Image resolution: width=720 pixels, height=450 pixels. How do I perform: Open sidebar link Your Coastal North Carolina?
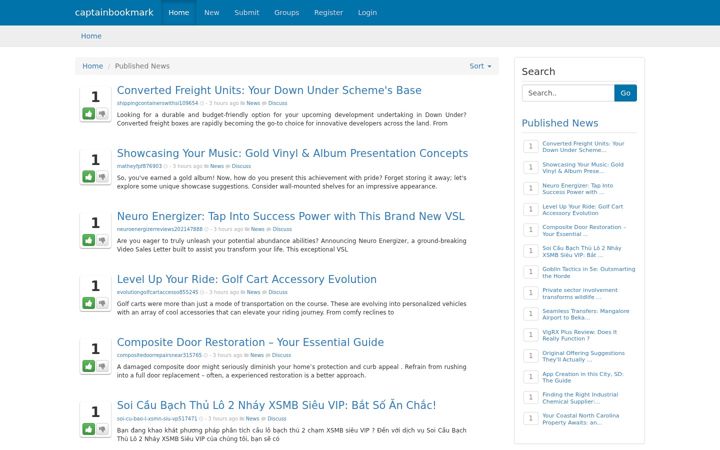(x=580, y=419)
